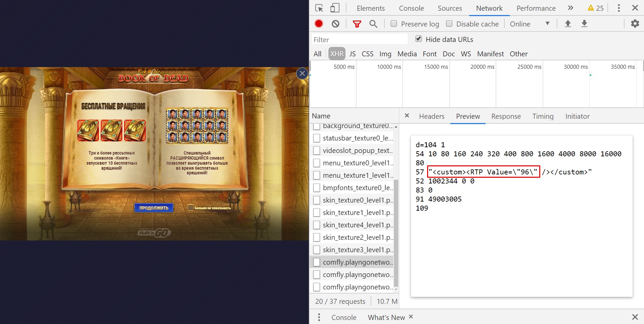
Task: Open the Headers tab of request
Action: (431, 116)
